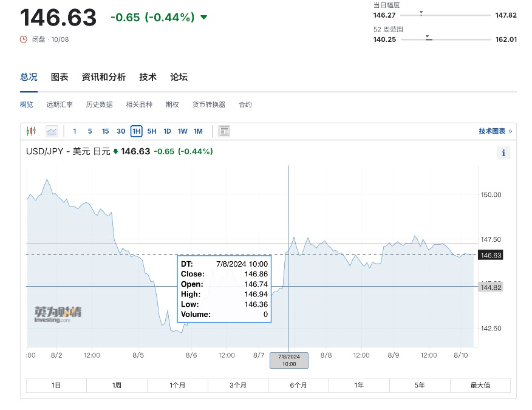Select the 5 minute interval
The image size is (532, 410).
[x=90, y=131]
